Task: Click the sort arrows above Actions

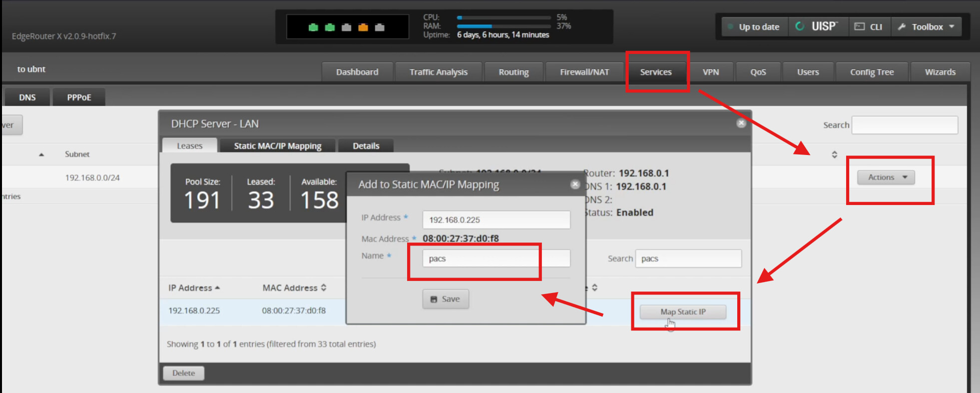Action: coord(834,154)
